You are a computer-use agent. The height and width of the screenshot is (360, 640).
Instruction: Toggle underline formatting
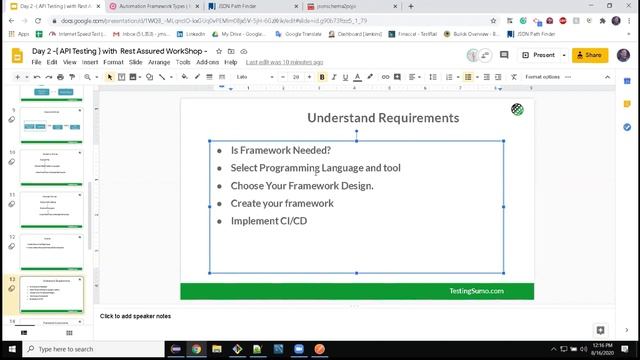click(x=345, y=77)
